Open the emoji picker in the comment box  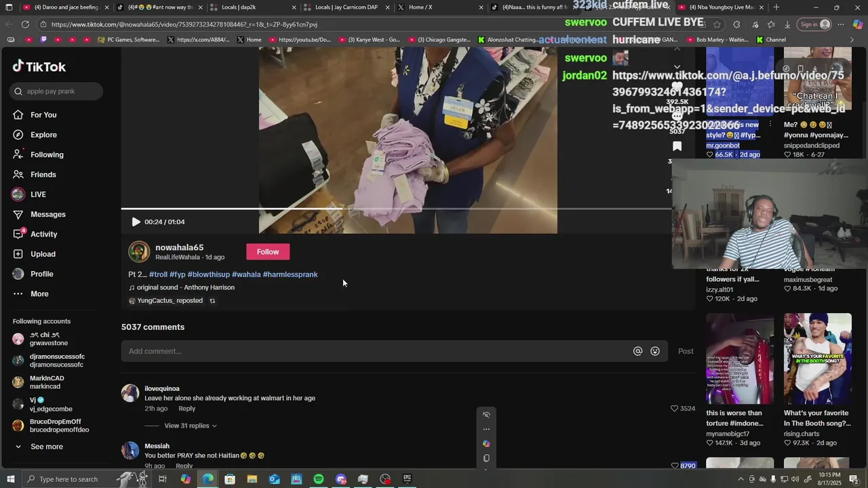[655, 351]
